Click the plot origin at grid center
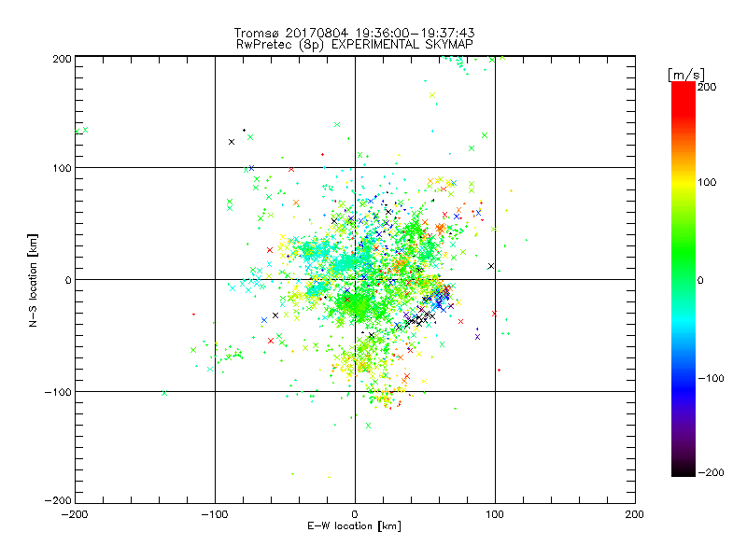Image resolution: width=747 pixels, height=560 pixels. click(x=355, y=279)
